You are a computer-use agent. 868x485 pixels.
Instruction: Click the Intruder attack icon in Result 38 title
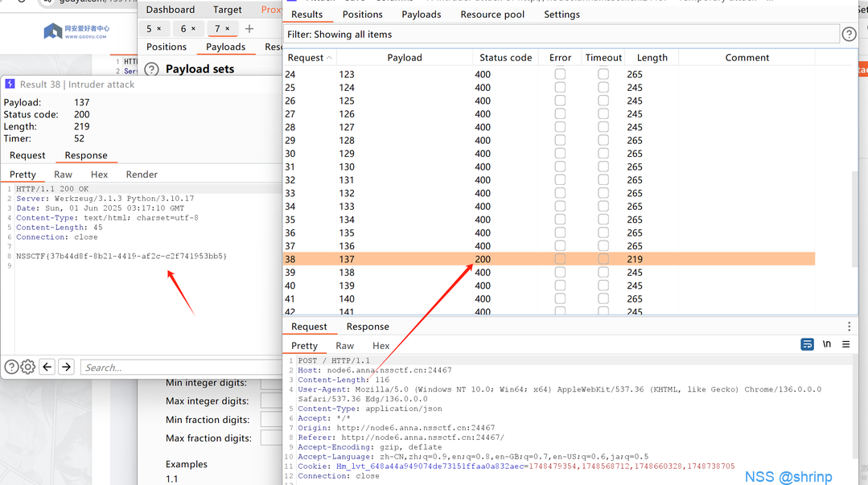pos(10,84)
